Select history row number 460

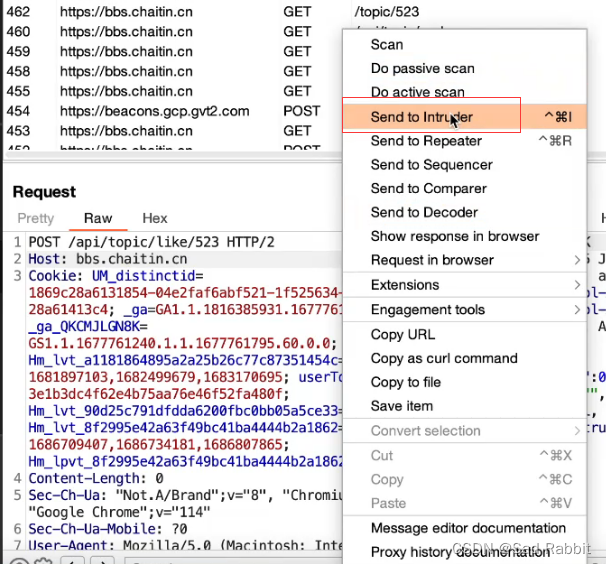click(x=174, y=32)
